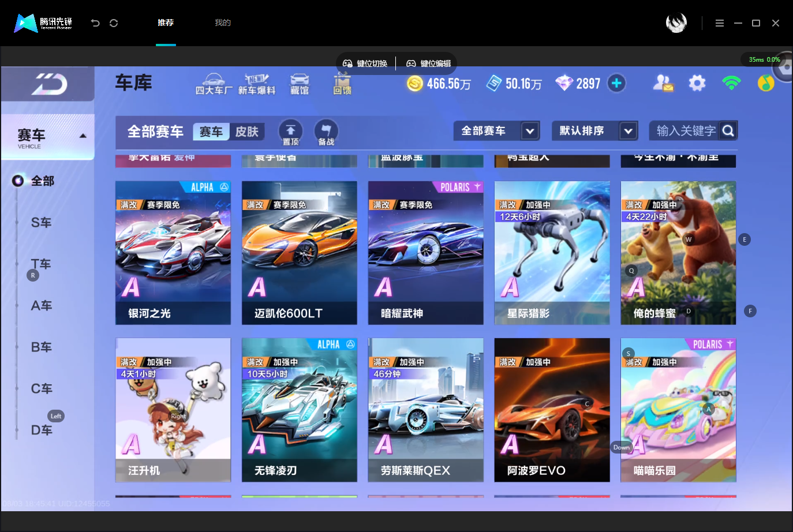793x532 pixels.
Task: Click the 12天6小时 timer on 星际猎影
Action: pos(520,217)
